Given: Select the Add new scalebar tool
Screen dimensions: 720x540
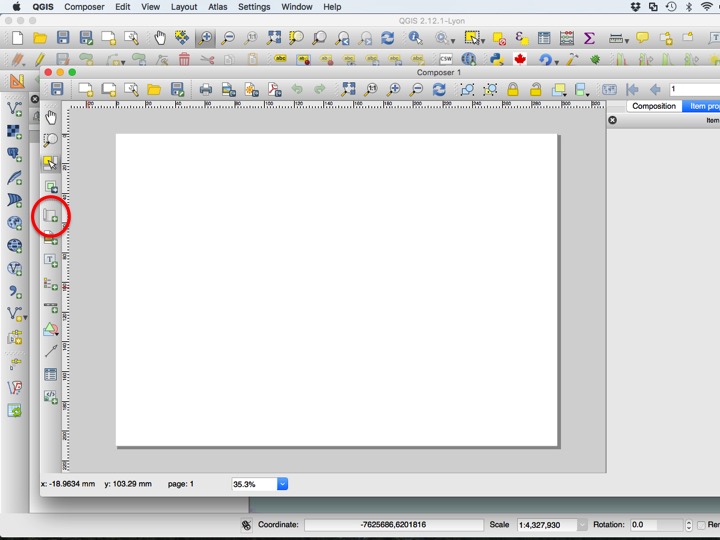Looking at the screenshot, I should (51, 307).
